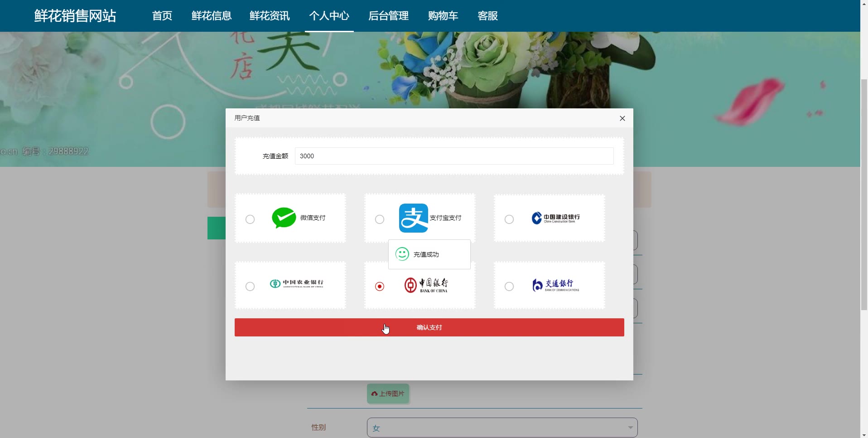
Task: Click the 确认支付 button
Action: tap(429, 327)
